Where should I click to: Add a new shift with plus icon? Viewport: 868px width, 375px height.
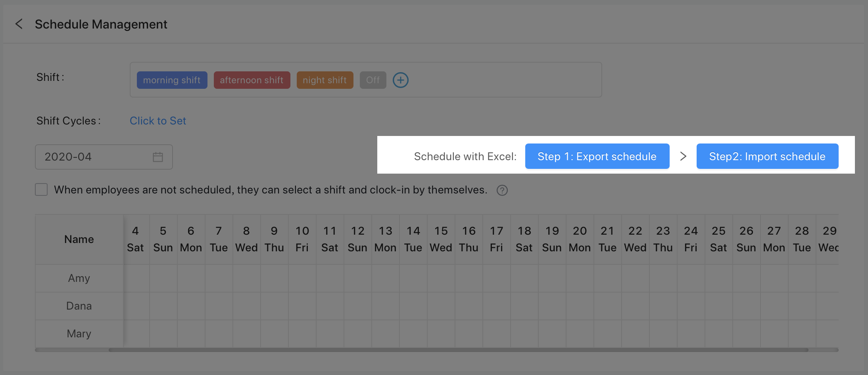(400, 80)
